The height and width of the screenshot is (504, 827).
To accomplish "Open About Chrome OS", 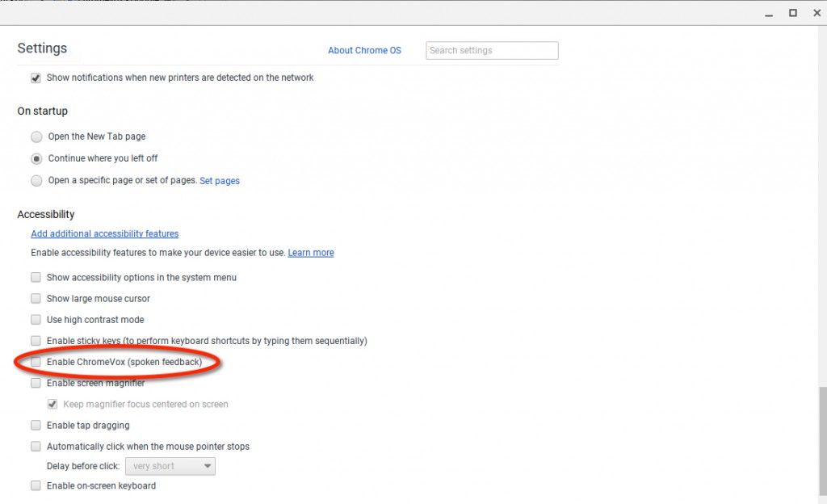I will [x=364, y=50].
